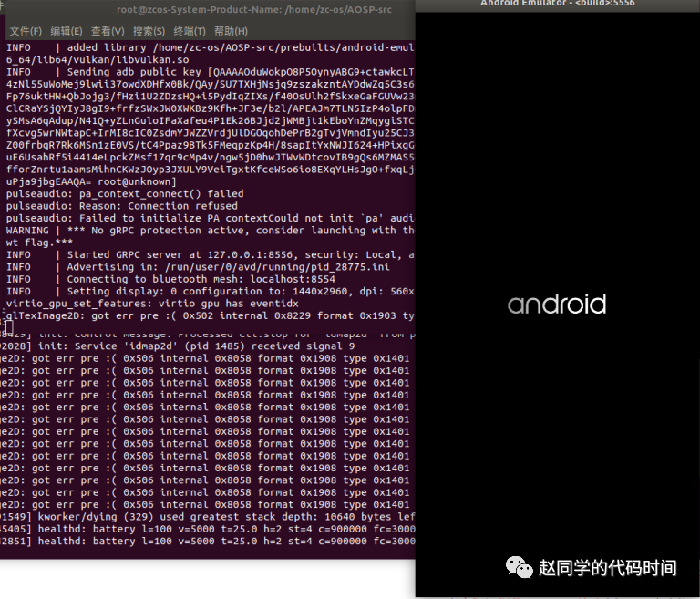
Task: Open the 编辑(E) menu in the terminal
Action: [66, 31]
